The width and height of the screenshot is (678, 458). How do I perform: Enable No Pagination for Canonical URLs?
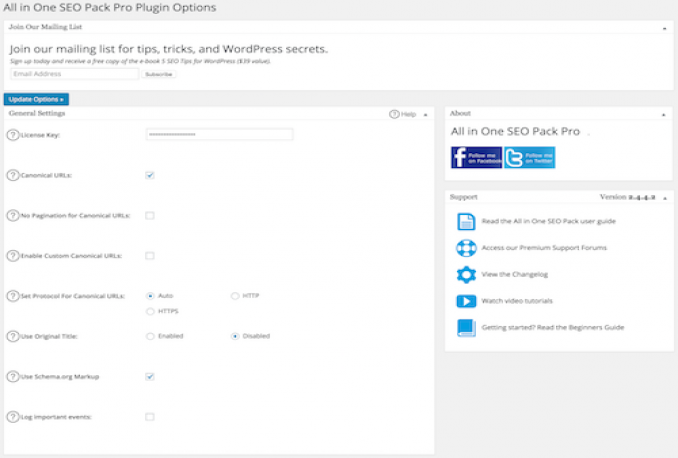click(150, 215)
